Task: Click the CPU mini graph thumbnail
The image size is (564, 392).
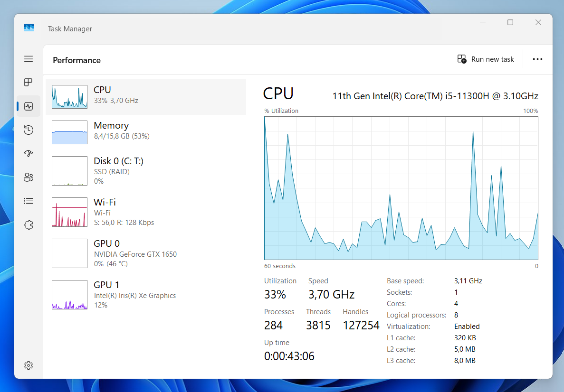Action: pyautogui.click(x=69, y=97)
